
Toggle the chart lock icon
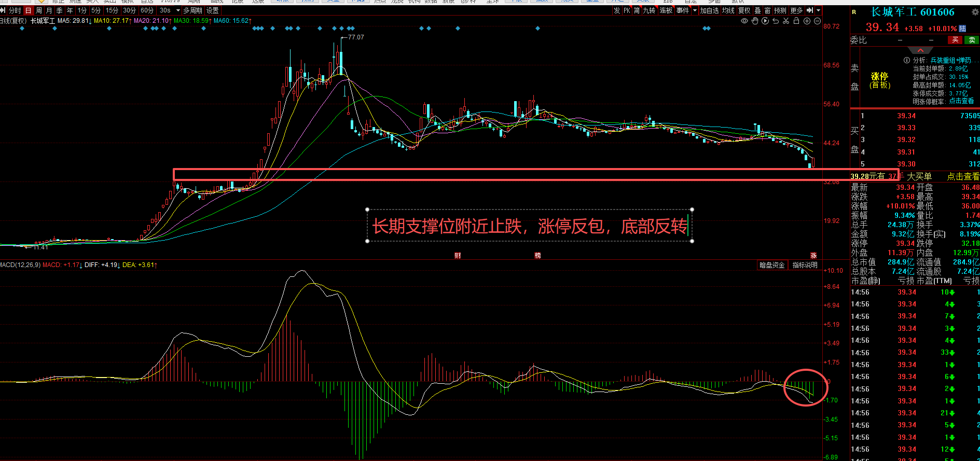coord(796,21)
